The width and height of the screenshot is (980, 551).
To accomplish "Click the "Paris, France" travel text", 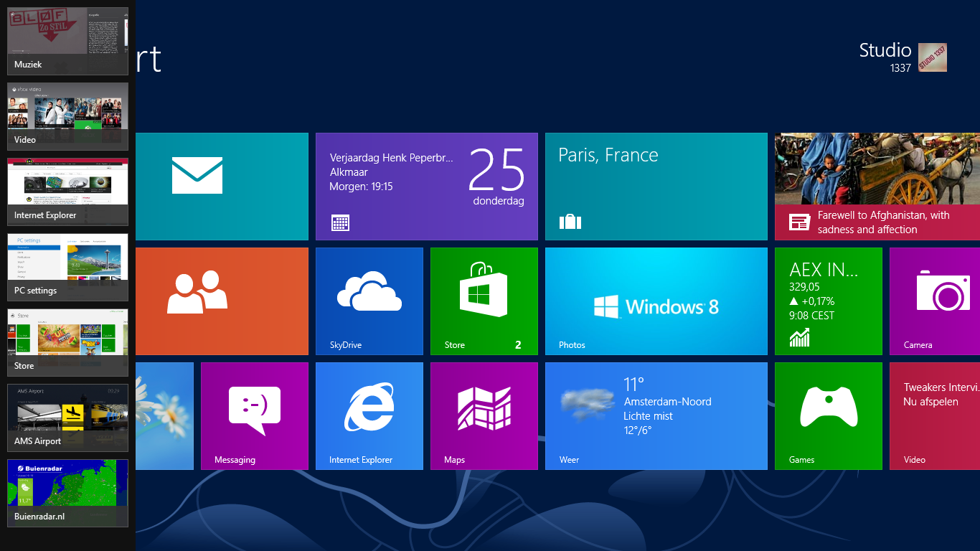I will click(608, 155).
